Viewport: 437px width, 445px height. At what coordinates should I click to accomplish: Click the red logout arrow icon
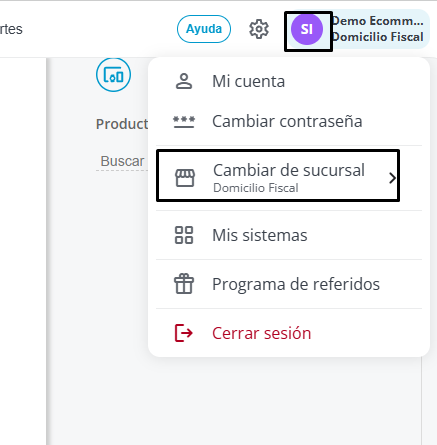tap(184, 333)
